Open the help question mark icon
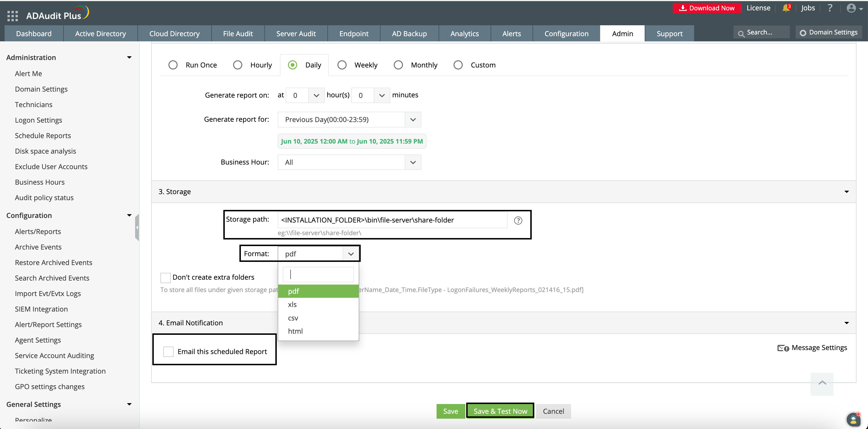 830,8
